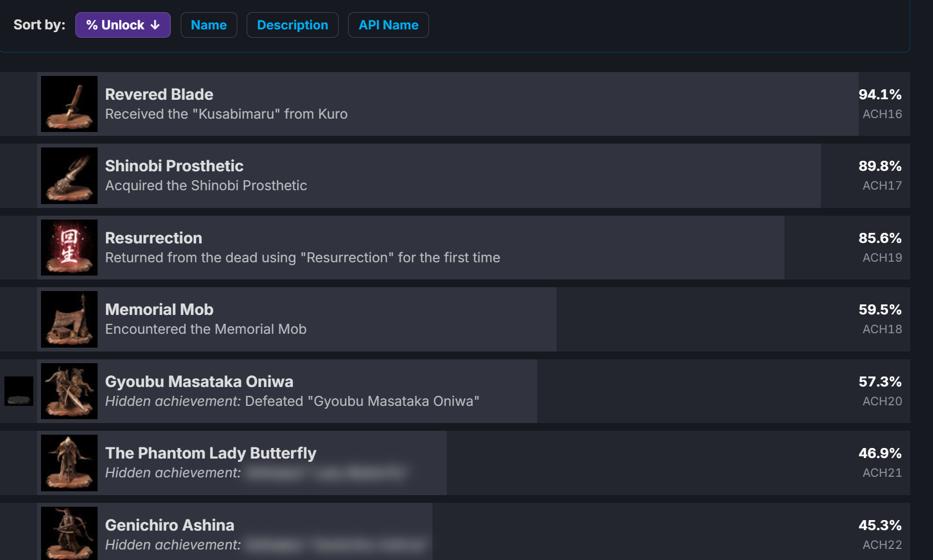Reveal blurred description for Genichiro Ashina
This screenshot has height=560, width=933.
335,544
